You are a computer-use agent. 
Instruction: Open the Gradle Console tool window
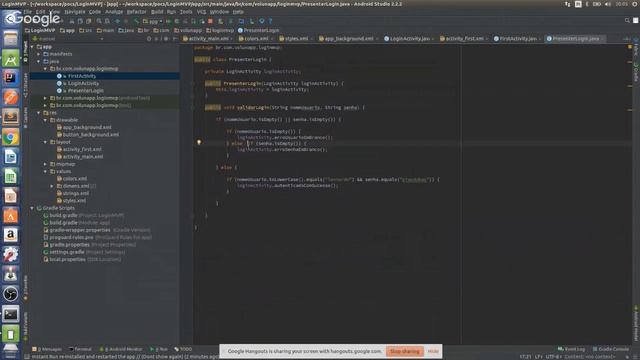[611, 349]
